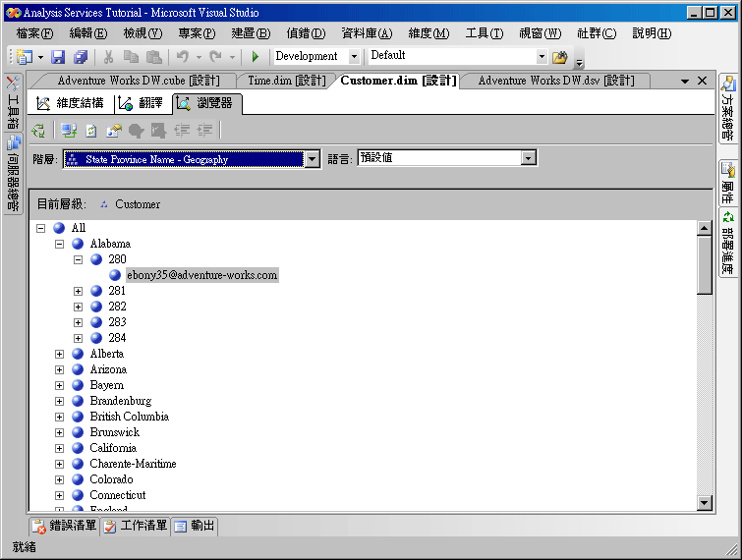742x560 pixels.
Task: Collapse the All root node
Action: [41, 229]
